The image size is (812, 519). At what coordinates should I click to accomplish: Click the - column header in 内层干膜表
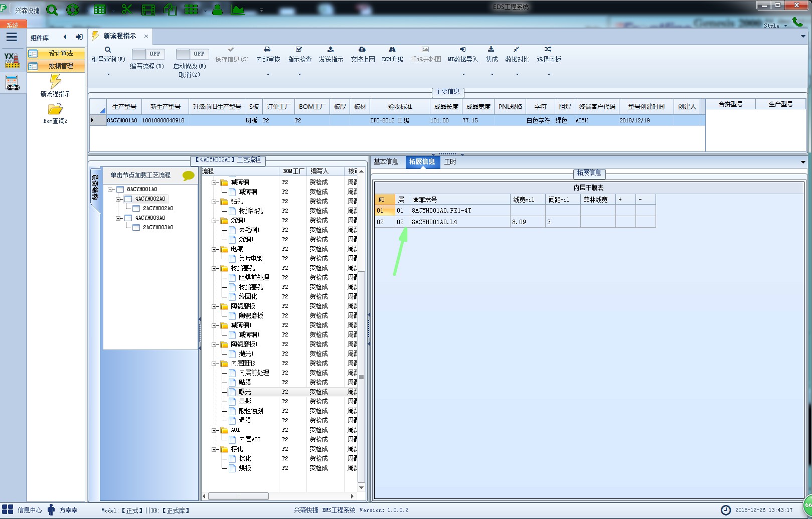645,200
